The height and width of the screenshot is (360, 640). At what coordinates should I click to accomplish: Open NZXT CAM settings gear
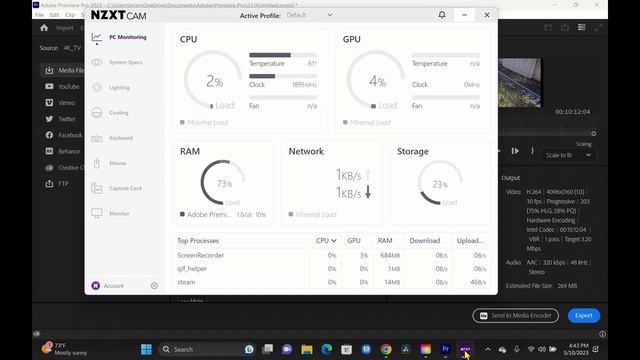154,286
